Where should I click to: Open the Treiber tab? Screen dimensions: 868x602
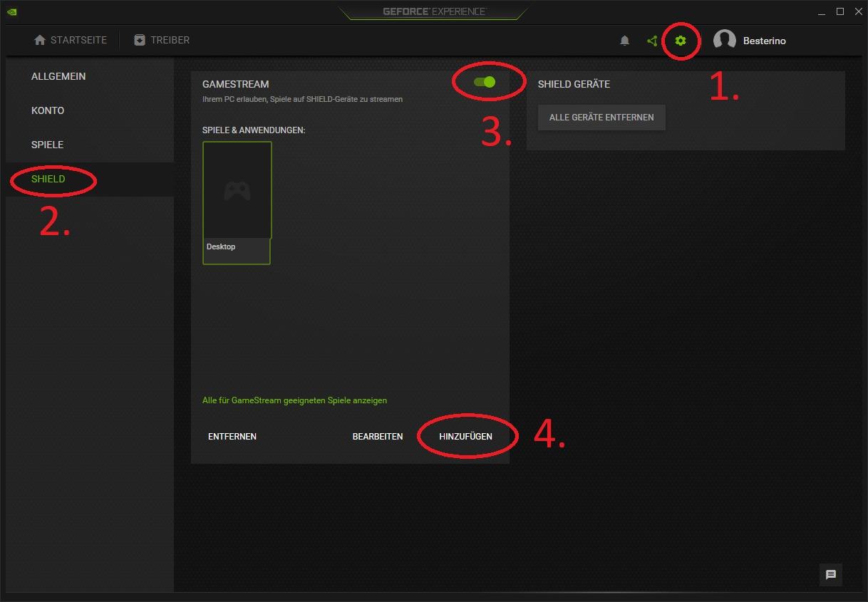162,40
